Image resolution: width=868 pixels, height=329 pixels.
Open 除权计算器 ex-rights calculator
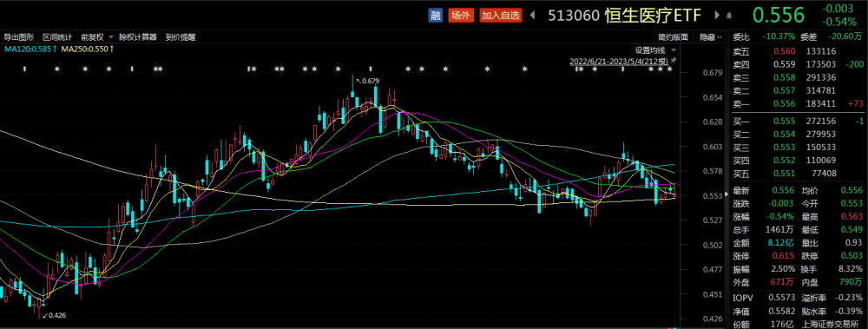138,37
